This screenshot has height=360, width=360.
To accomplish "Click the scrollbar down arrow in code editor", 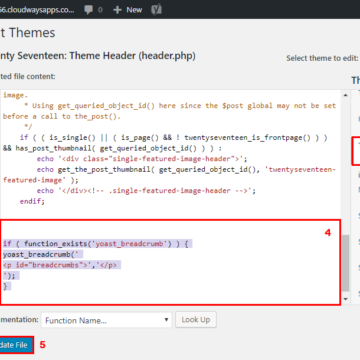I will click(345, 299).
